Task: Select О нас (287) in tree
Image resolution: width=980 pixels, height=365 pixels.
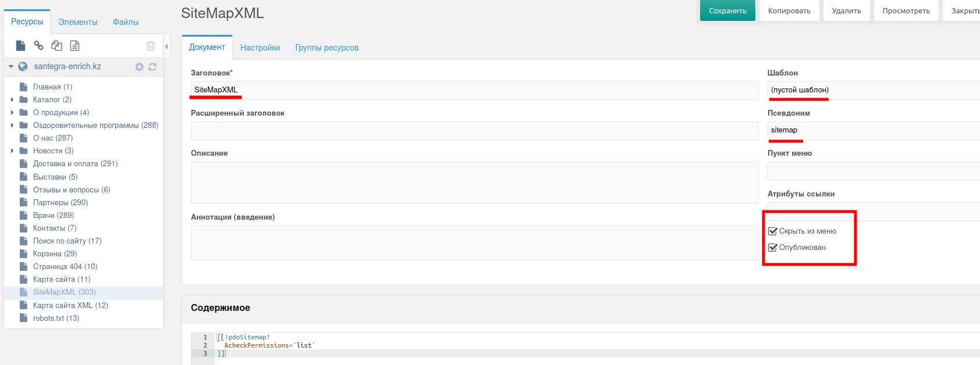Action: tap(53, 138)
